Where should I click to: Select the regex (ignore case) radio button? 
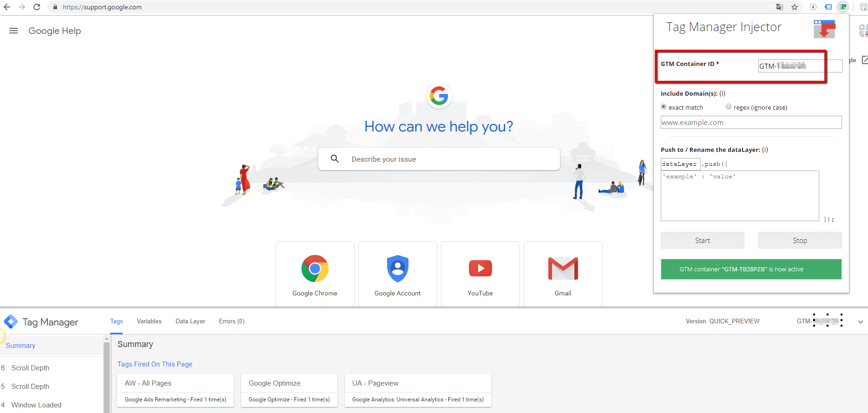click(729, 107)
